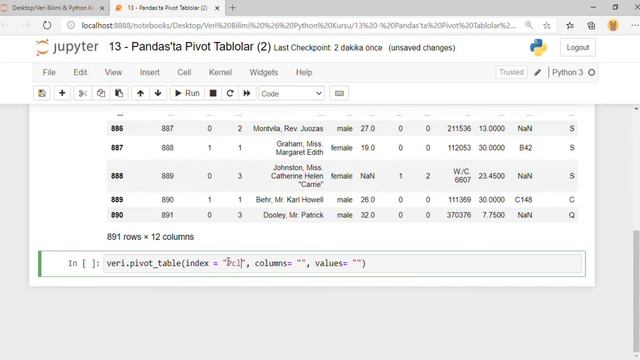This screenshot has height=360, width=640.
Task: Click the zoom magnifier icon in address bar
Action: tap(529, 25)
